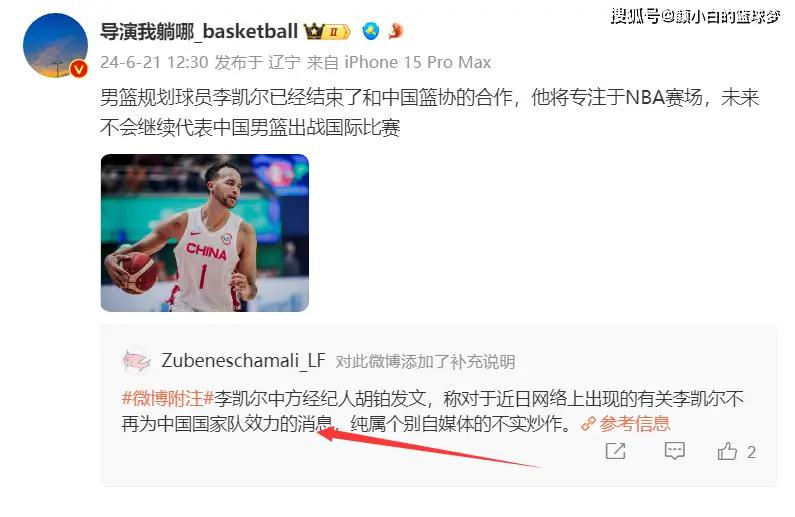
Task: Click the 搜狐号 watermark at top right
Action: tap(696, 16)
